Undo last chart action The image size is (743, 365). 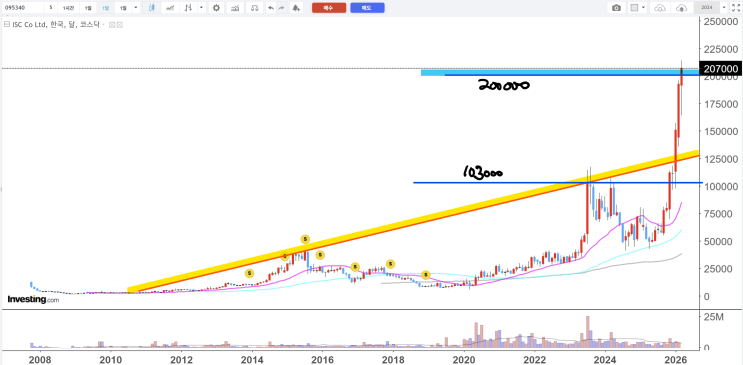pyautogui.click(x=271, y=8)
